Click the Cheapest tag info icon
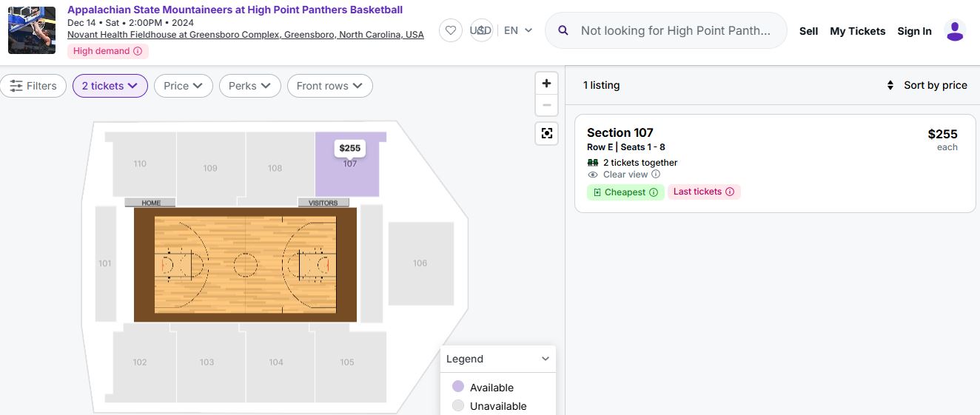 point(654,192)
